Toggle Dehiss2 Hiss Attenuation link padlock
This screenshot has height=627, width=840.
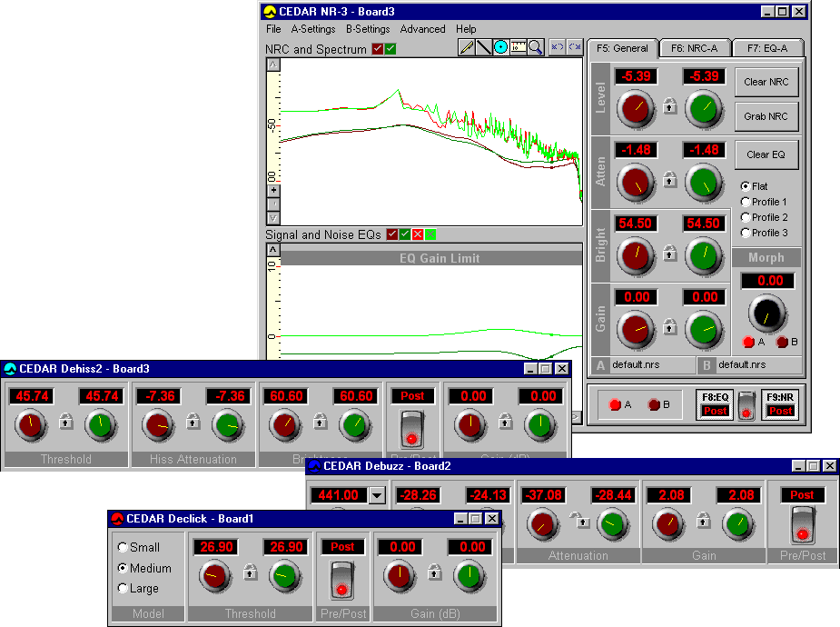tap(193, 422)
